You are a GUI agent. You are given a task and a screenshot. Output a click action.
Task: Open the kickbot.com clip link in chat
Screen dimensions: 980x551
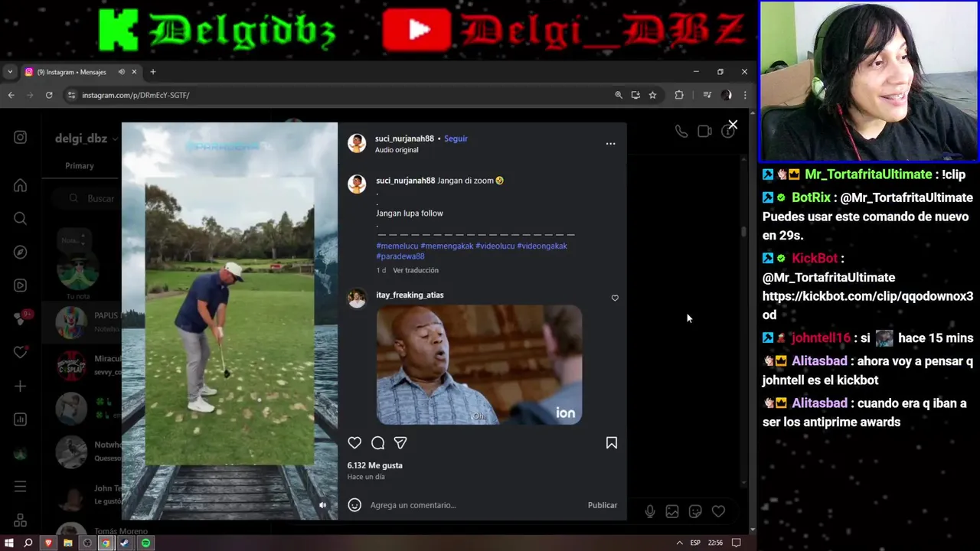[x=867, y=305]
